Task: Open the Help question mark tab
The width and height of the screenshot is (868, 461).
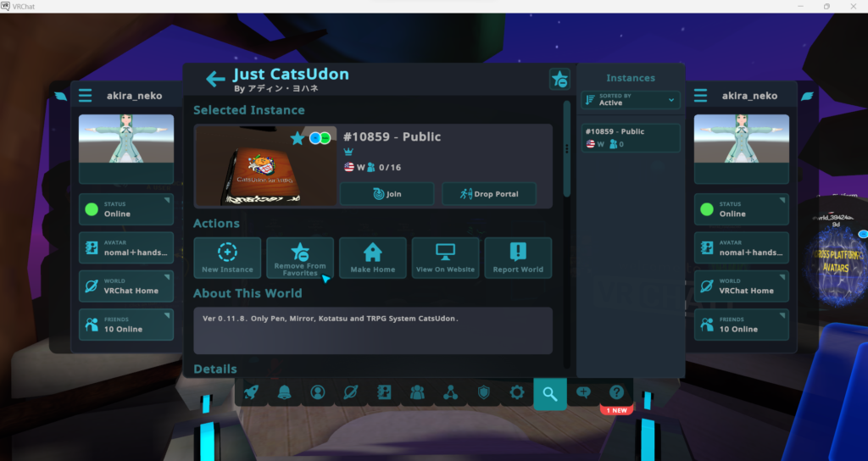Action: click(617, 393)
